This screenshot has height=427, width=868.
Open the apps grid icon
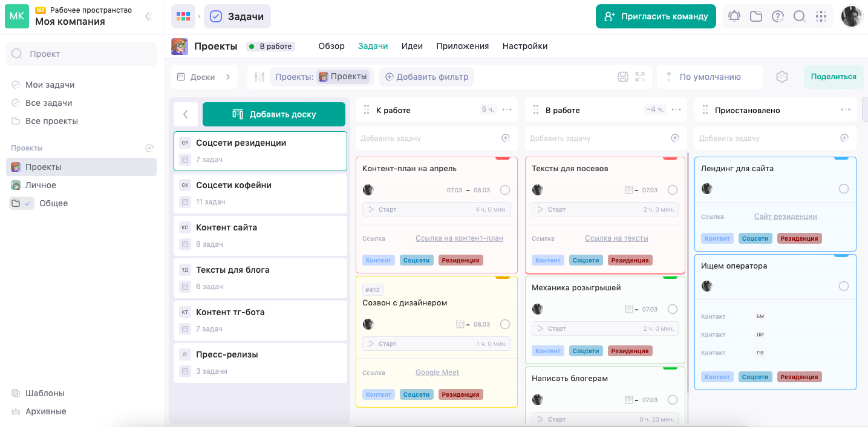click(x=821, y=16)
